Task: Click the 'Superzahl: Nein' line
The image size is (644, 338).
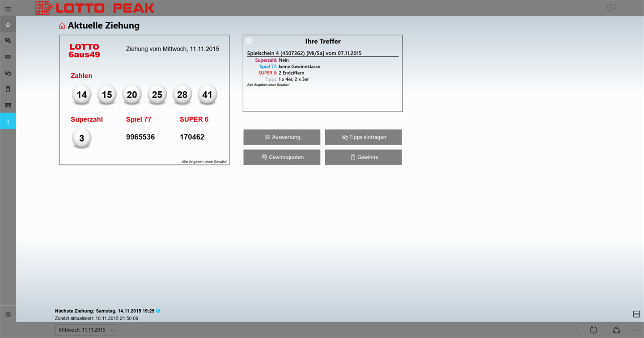Action: pyautogui.click(x=272, y=60)
